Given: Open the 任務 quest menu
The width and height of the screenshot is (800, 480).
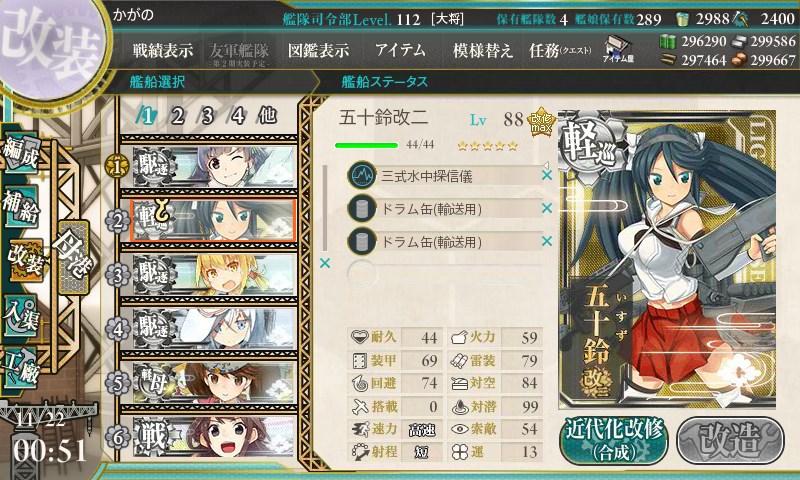Looking at the screenshot, I should [x=560, y=50].
